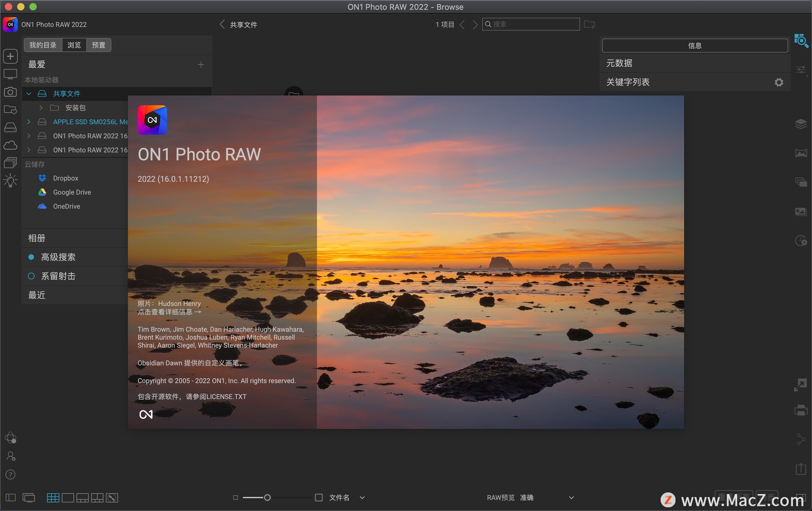Open the folder browse icon in left sidebar

pyautogui.click(x=10, y=110)
